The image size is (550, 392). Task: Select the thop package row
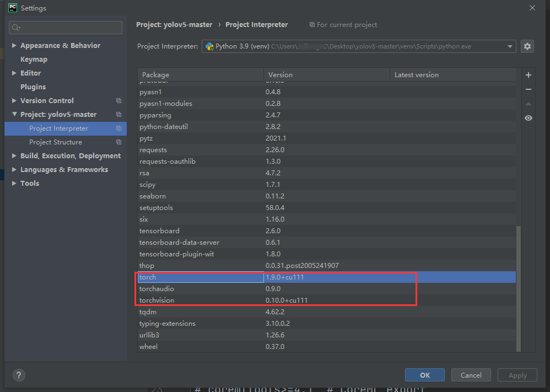pyautogui.click(x=327, y=266)
